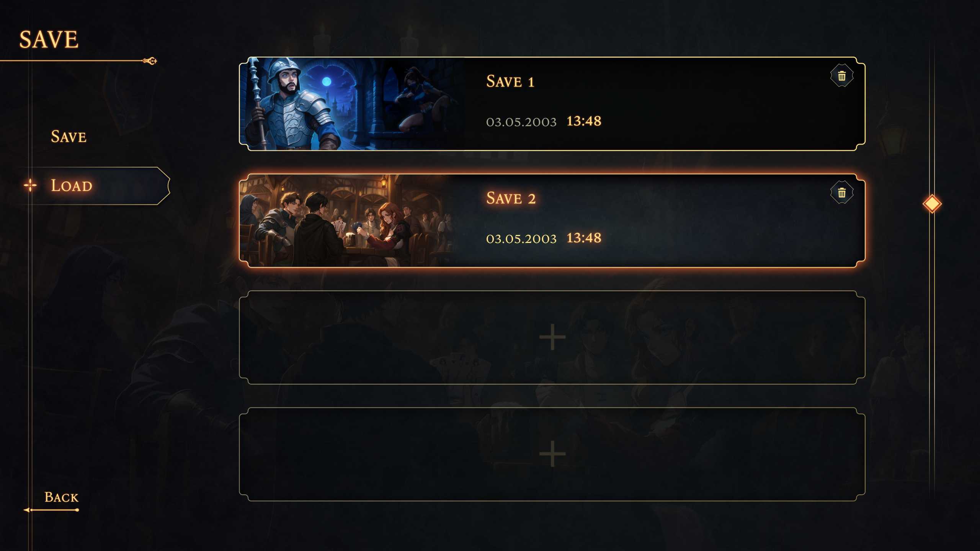
Task: Go back with the Back button
Action: [61, 497]
